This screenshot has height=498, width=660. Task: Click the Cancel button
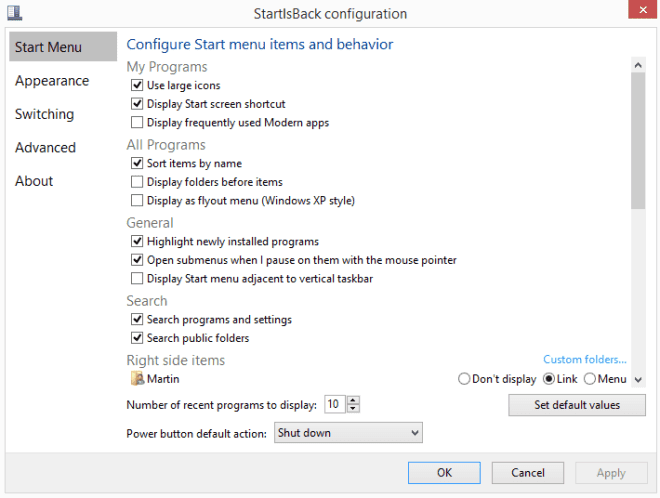pos(528,473)
